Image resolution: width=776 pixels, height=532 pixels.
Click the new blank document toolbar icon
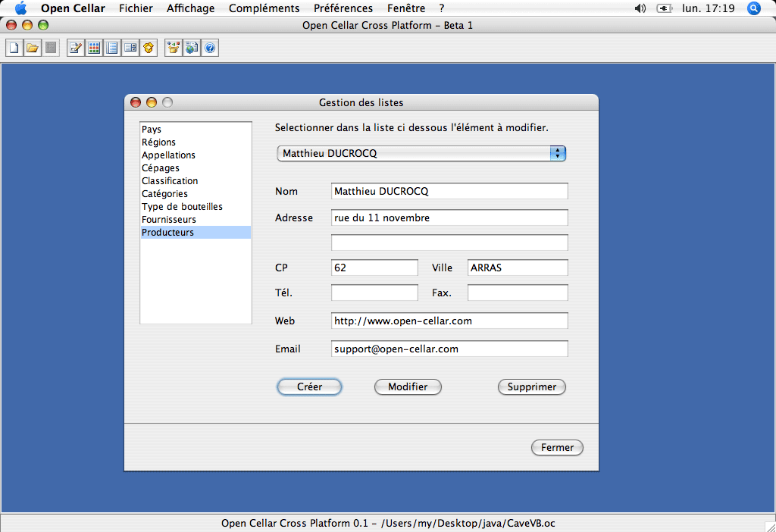[x=14, y=48]
